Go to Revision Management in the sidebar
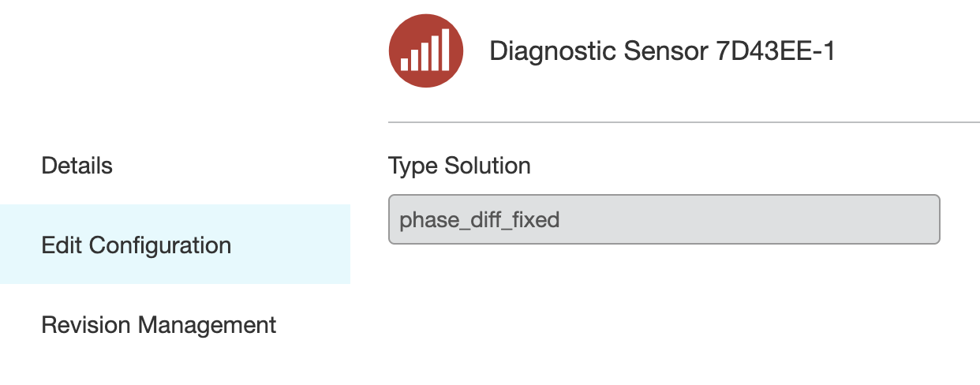The height and width of the screenshot is (385, 980). [x=159, y=324]
